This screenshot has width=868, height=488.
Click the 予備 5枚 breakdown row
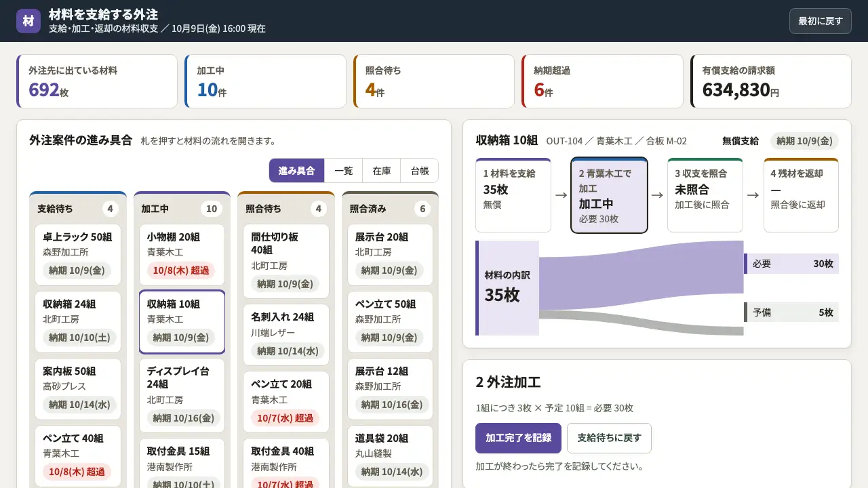point(791,312)
